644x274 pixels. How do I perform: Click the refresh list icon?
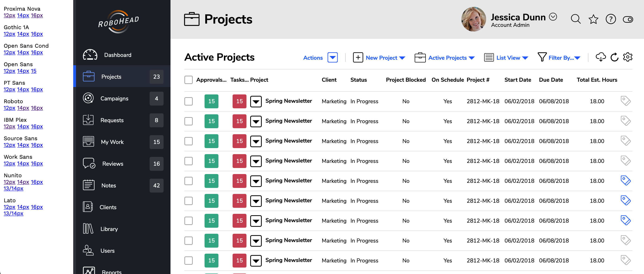click(614, 57)
